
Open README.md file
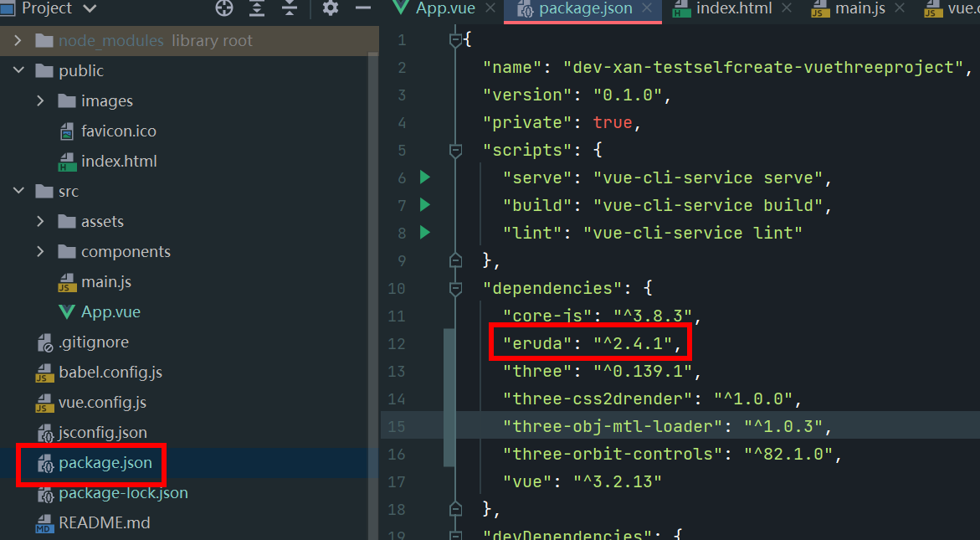105,523
